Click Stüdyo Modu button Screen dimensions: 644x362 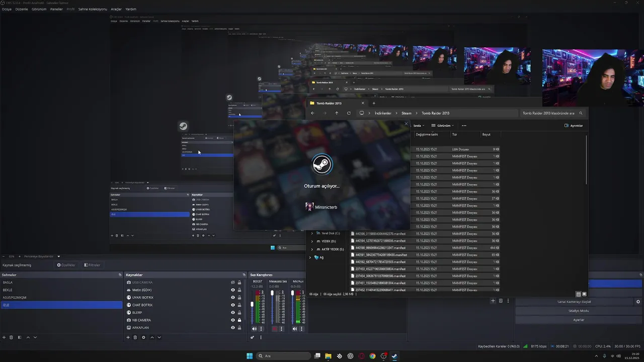tap(579, 311)
